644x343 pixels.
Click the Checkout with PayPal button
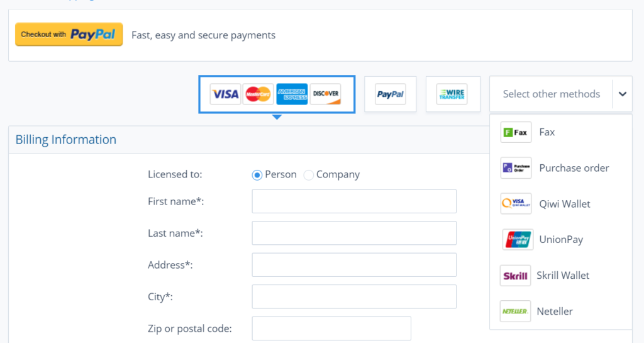(69, 34)
